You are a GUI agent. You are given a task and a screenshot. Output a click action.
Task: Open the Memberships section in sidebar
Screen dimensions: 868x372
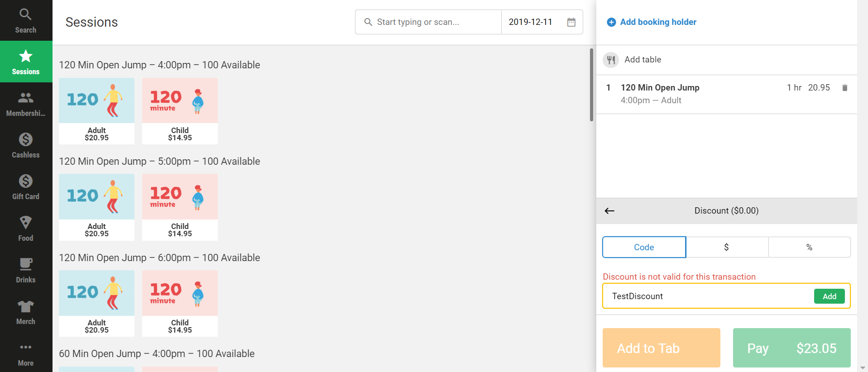pyautogui.click(x=26, y=104)
